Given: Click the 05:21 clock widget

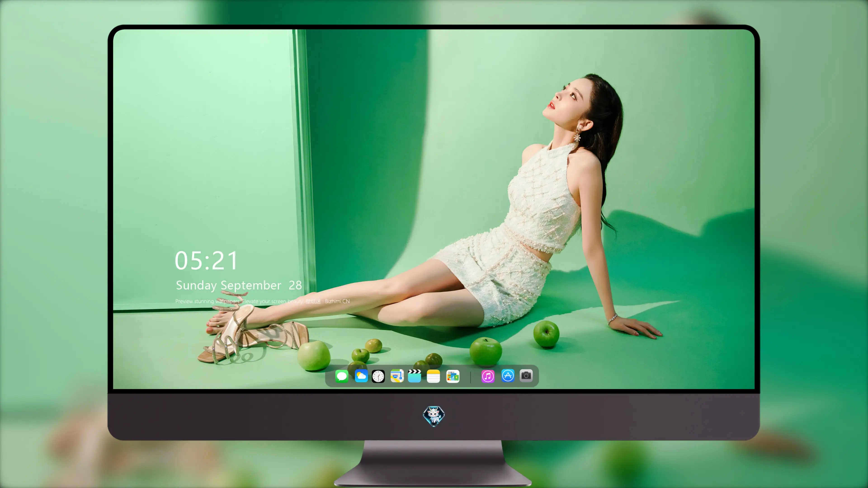Looking at the screenshot, I should point(206,261).
